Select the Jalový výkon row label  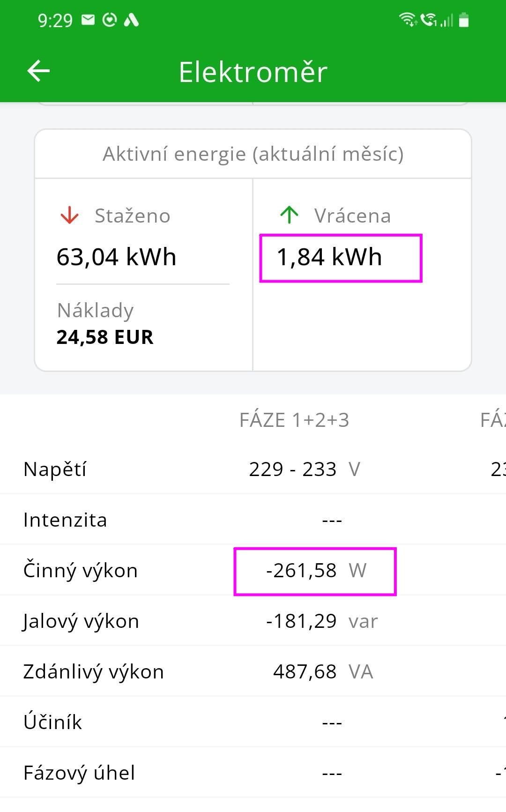click(x=81, y=621)
